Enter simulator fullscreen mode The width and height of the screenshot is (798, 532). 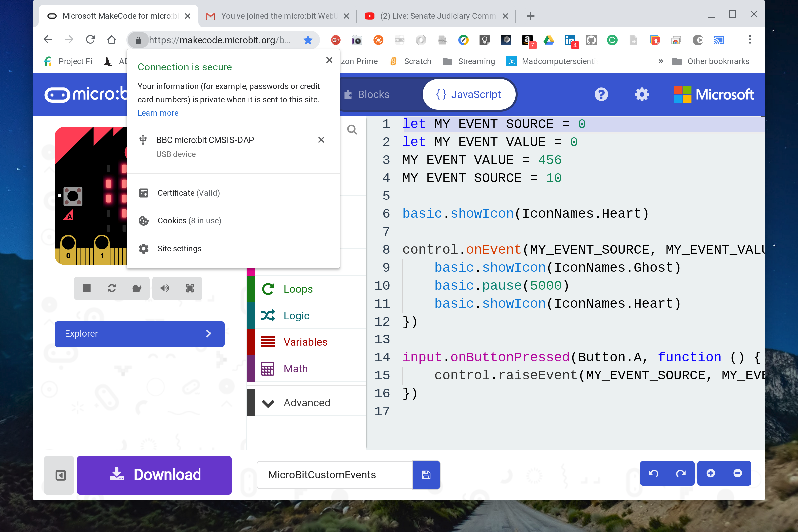click(x=189, y=288)
